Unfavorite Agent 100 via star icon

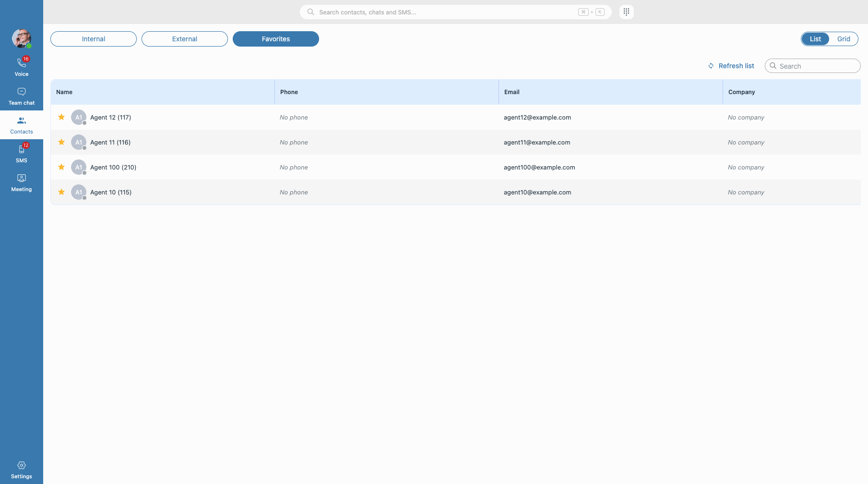61,167
